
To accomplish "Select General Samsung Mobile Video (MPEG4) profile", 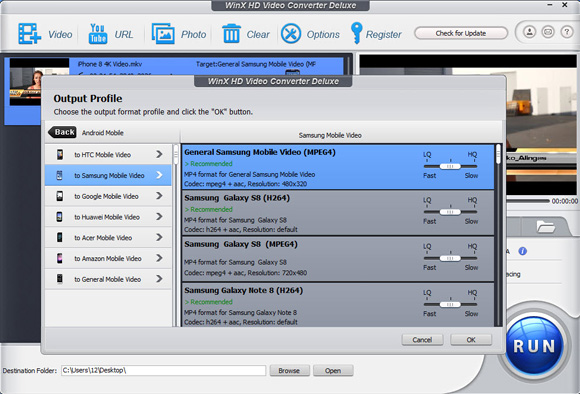I will (338, 167).
